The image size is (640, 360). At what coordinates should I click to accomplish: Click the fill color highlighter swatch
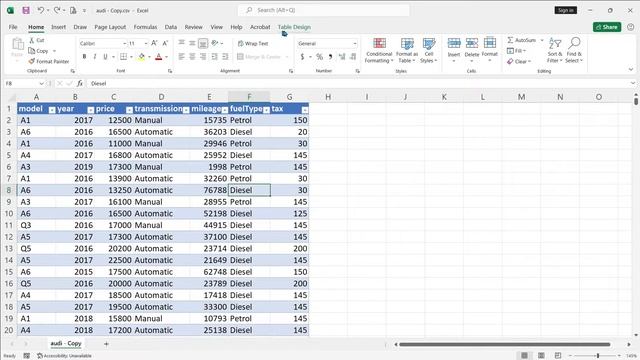141,57
